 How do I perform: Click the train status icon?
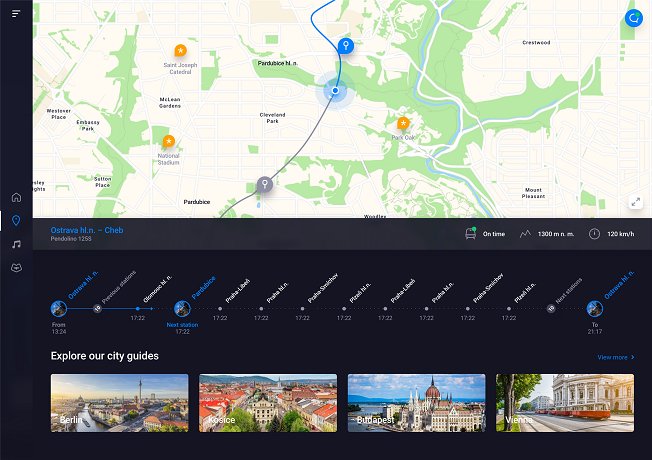(x=470, y=233)
